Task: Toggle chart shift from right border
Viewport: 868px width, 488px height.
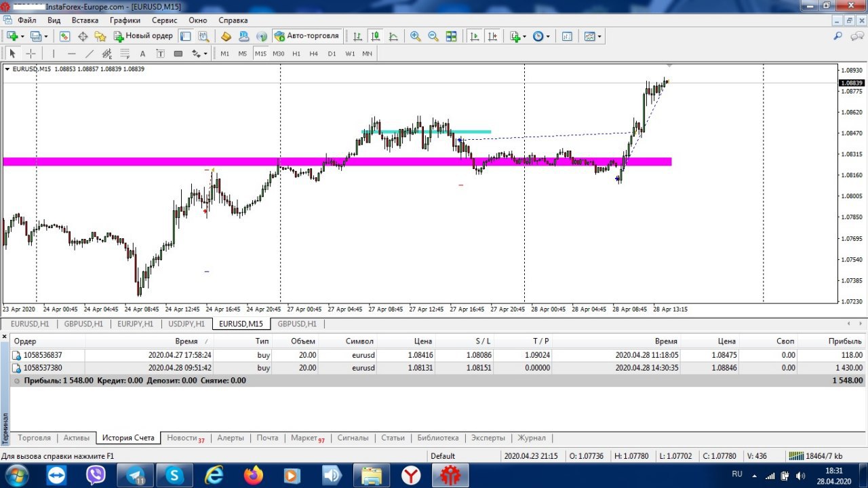Action: [x=493, y=36]
